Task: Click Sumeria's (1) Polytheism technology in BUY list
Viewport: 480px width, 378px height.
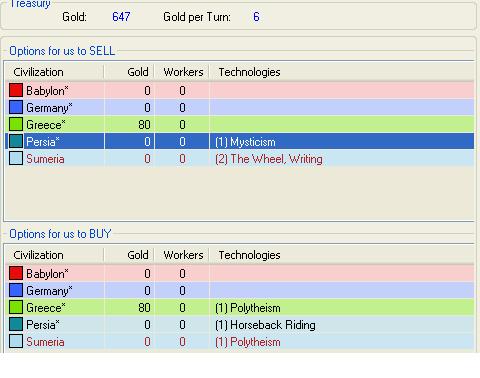Action: tap(248, 342)
